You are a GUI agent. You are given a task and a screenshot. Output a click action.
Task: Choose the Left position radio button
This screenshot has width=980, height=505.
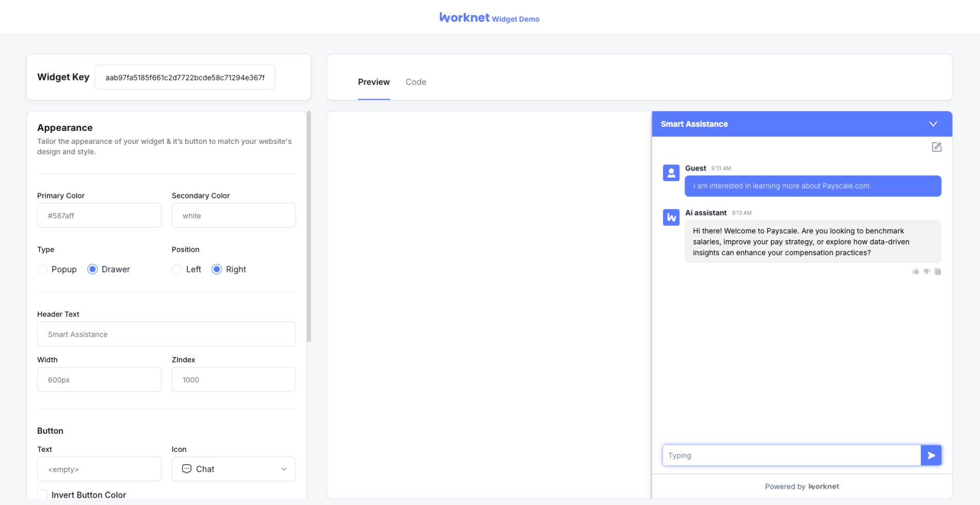pyautogui.click(x=177, y=270)
